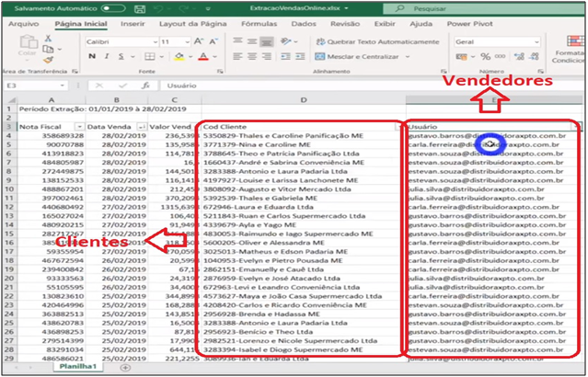Apply bold with the N button
This screenshot has width=588, height=377.
pos(90,57)
